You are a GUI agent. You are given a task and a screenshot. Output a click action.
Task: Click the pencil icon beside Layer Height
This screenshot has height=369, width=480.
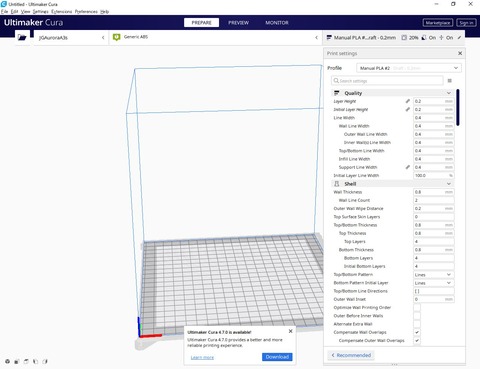click(x=407, y=101)
